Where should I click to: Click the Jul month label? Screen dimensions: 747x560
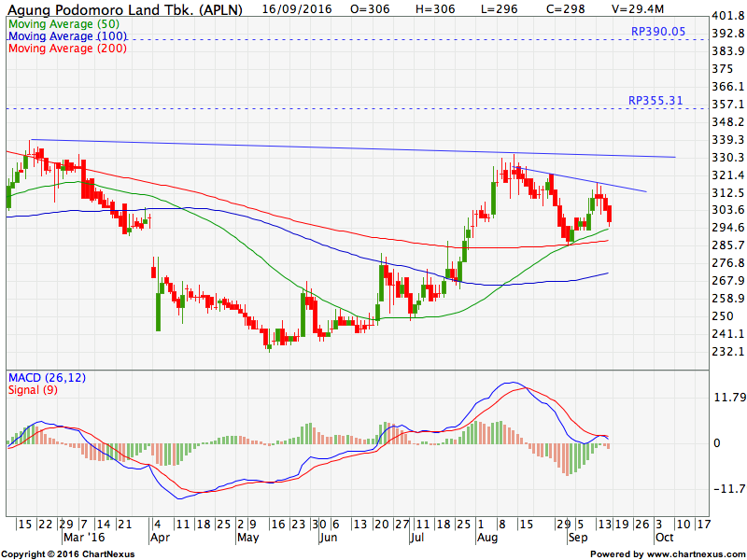(x=416, y=538)
